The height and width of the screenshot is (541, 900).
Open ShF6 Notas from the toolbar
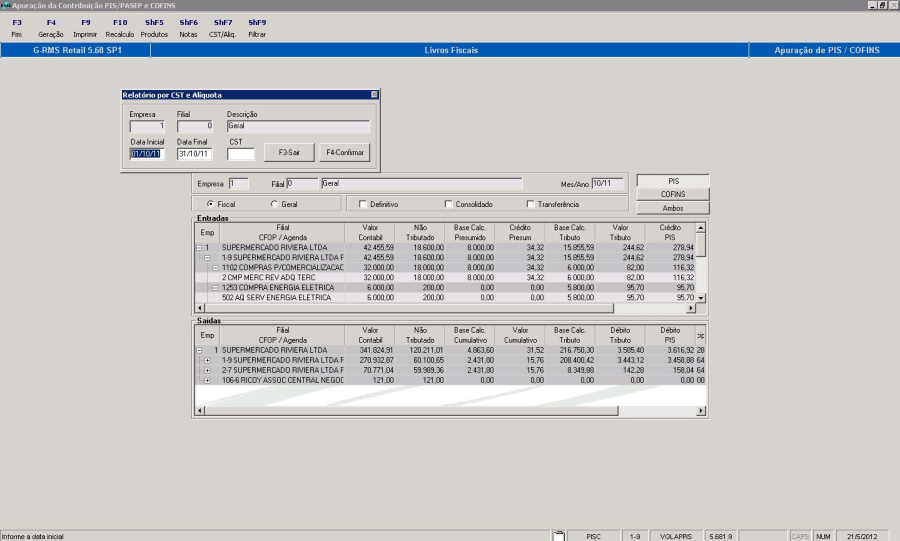click(188, 28)
